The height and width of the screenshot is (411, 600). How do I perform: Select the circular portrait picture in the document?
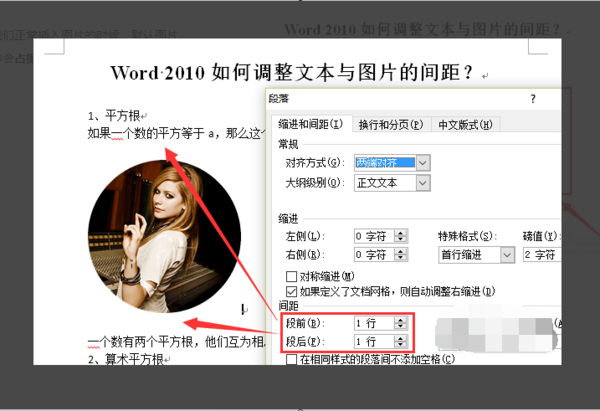(165, 236)
